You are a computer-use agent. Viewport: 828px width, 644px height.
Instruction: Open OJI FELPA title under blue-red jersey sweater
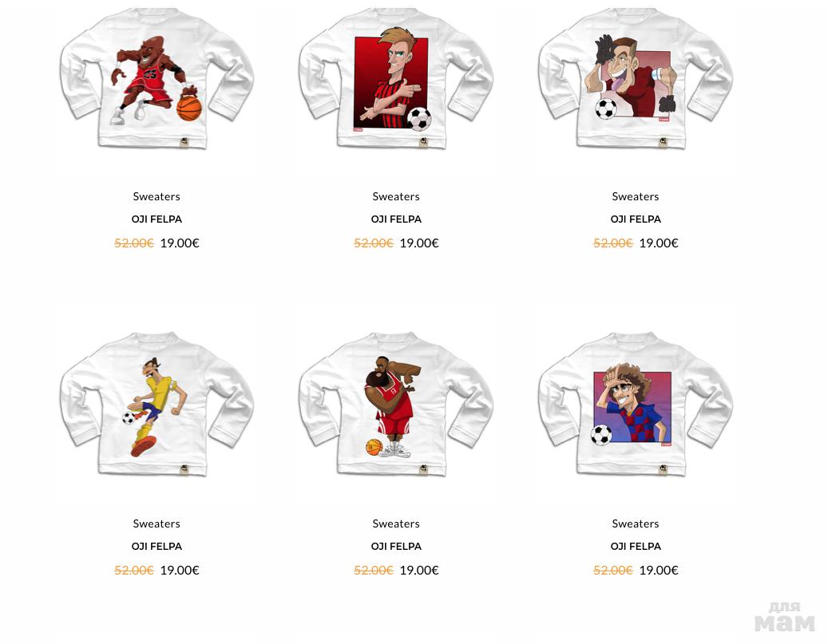[x=636, y=546]
